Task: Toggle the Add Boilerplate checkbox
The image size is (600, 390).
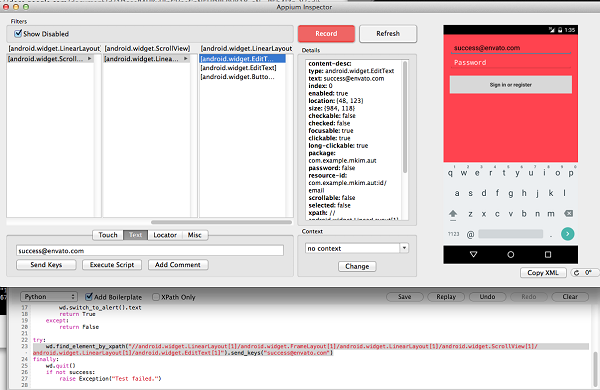Action: coord(89,297)
